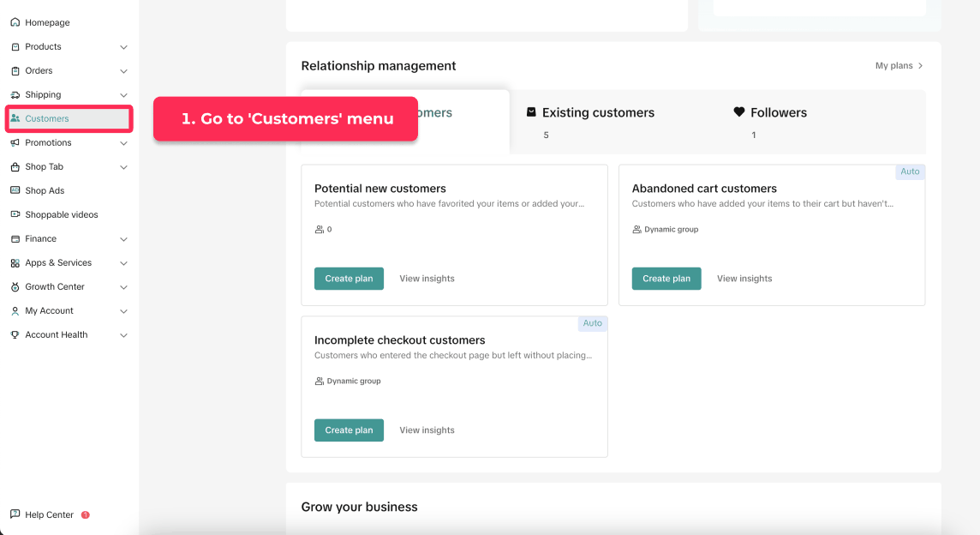Click the Shop Ads icon in sidebar

pyautogui.click(x=15, y=190)
